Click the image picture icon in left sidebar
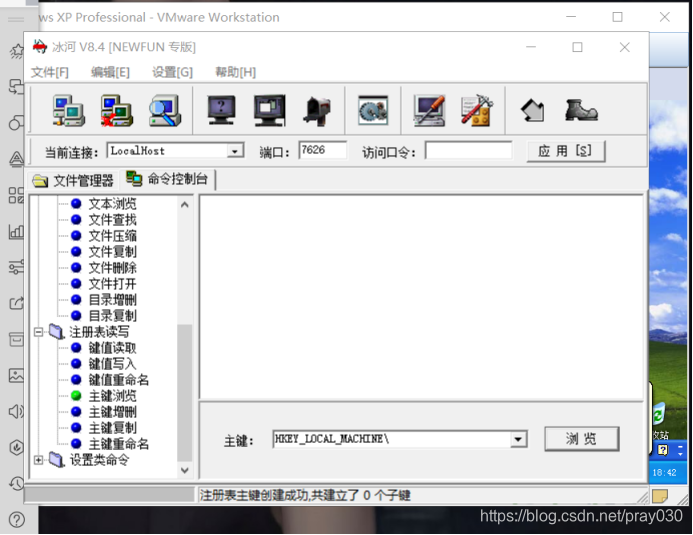The height and width of the screenshot is (535, 693). coord(16,376)
